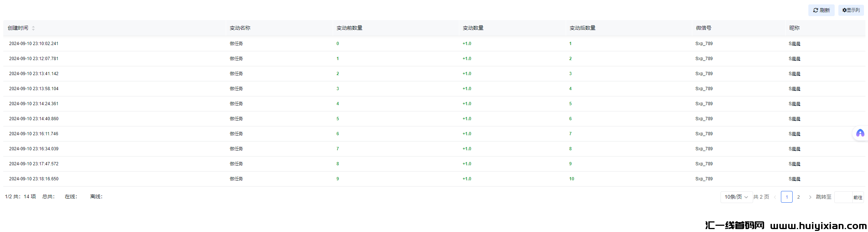
Task: Open the 10条/页 page size dropdown
Action: [x=736, y=197]
